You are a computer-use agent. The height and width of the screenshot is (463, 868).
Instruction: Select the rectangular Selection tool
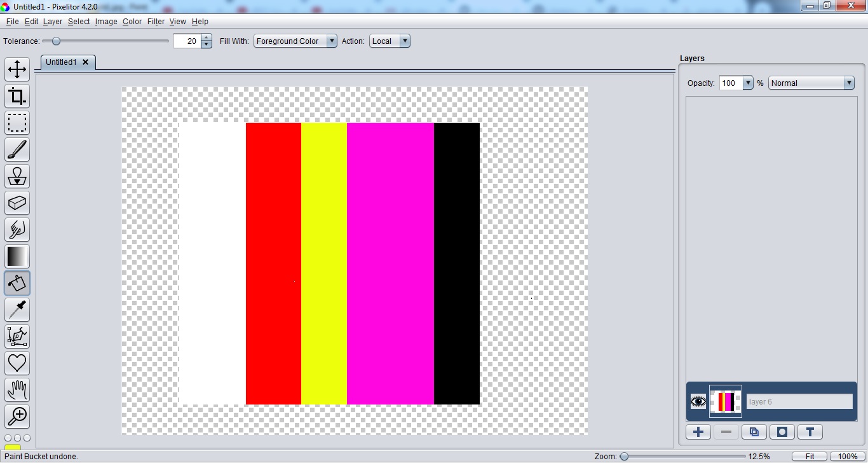[x=17, y=123]
